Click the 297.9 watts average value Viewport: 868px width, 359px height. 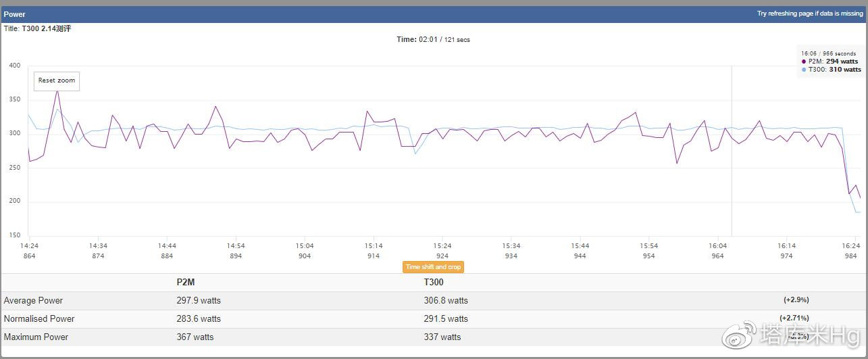(199, 301)
